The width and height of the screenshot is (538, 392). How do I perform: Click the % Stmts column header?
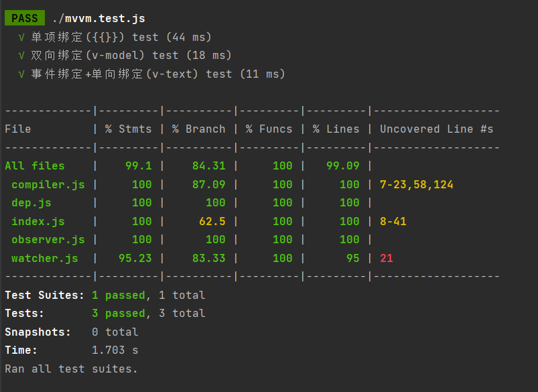[128, 129]
